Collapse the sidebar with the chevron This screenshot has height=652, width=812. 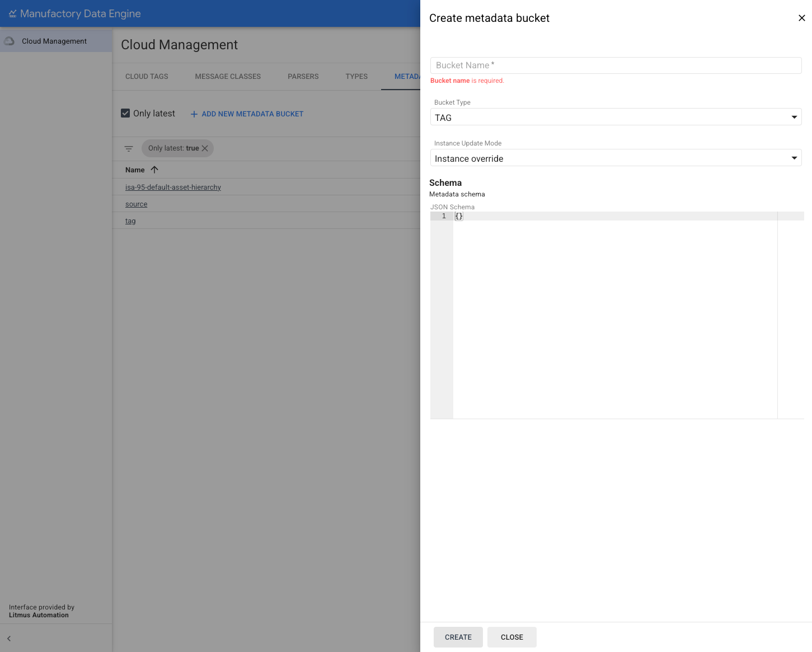[x=9, y=639]
